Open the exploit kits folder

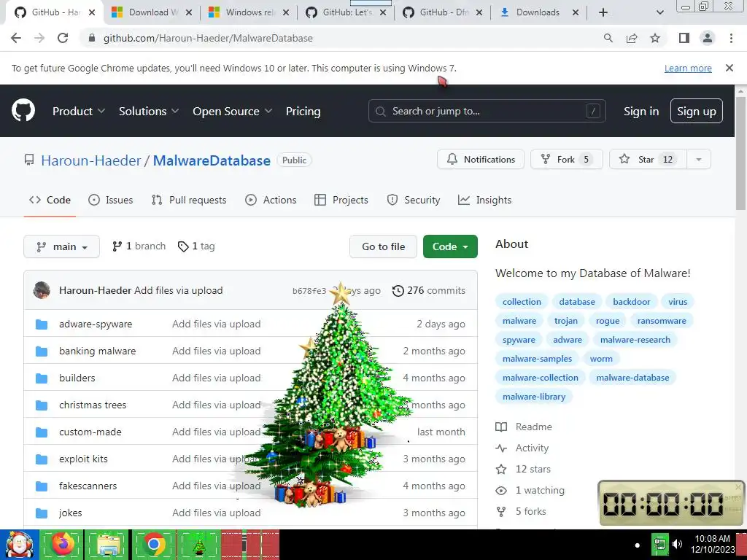coord(83,459)
